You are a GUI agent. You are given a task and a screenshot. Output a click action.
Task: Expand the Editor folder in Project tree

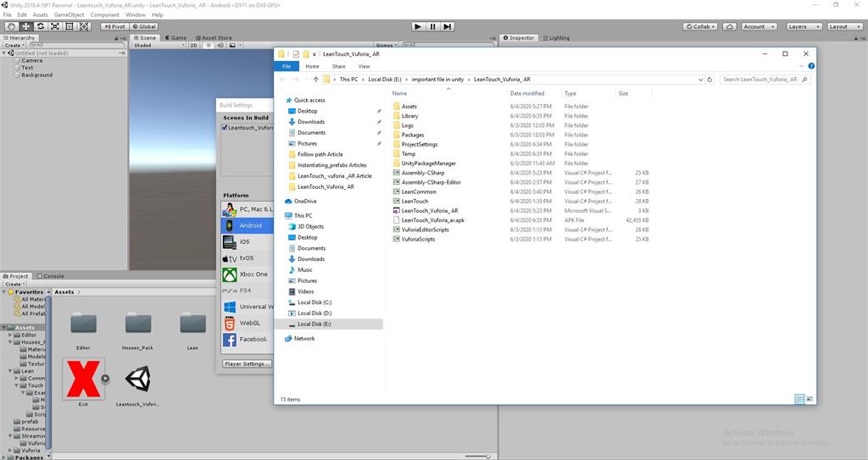click(10, 335)
